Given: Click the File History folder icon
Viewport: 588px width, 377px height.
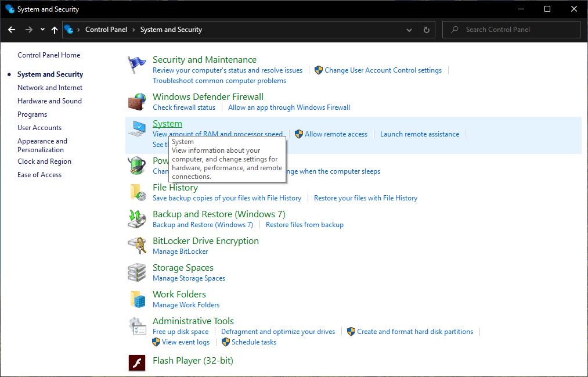Looking at the screenshot, I should [x=137, y=192].
